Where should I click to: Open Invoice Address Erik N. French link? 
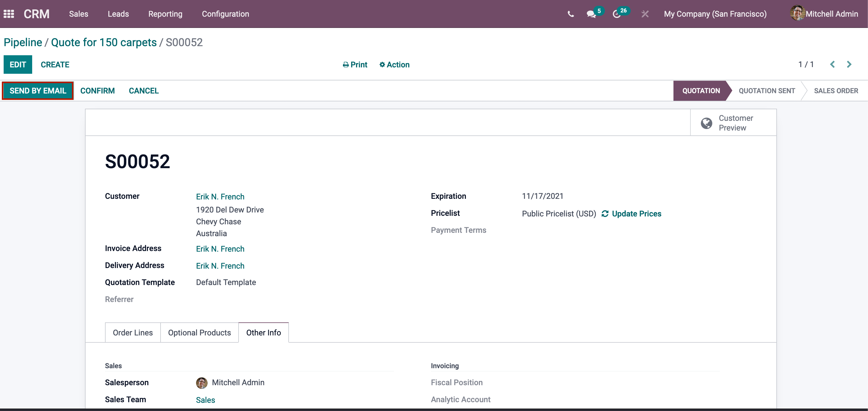pos(220,249)
